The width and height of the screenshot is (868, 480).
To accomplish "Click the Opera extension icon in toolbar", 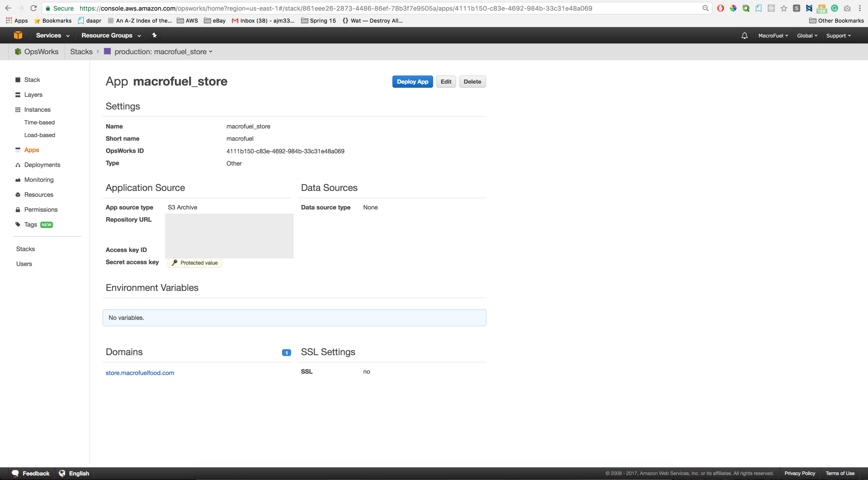I will (x=720, y=8).
